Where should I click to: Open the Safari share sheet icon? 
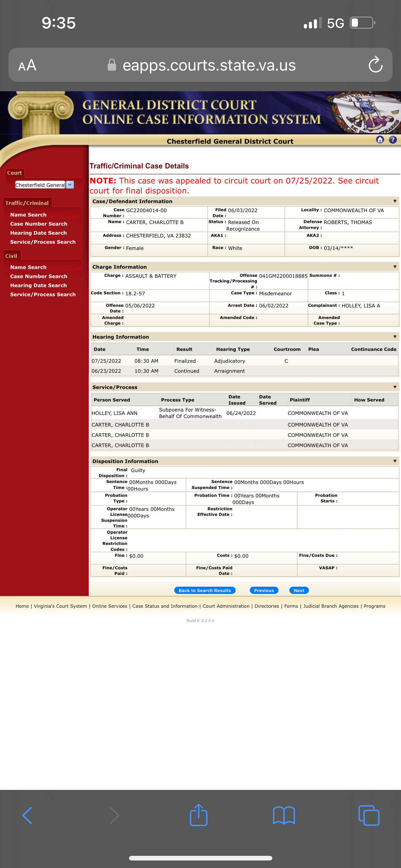pos(199,815)
